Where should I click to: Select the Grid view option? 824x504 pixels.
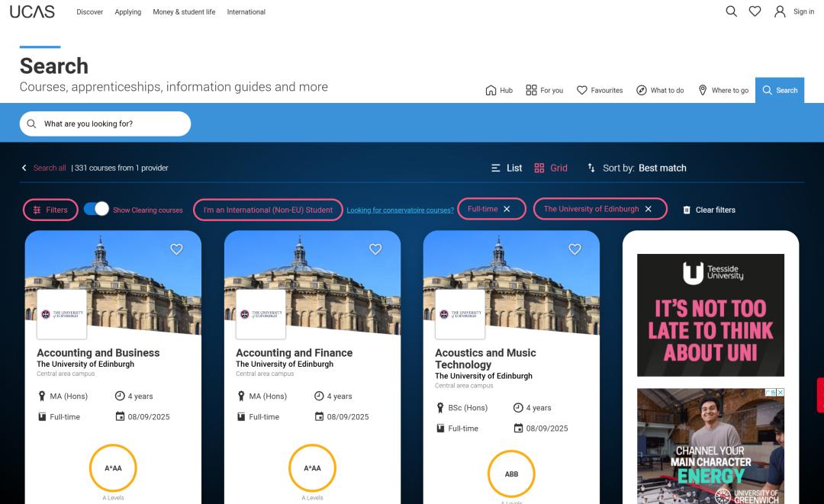551,168
